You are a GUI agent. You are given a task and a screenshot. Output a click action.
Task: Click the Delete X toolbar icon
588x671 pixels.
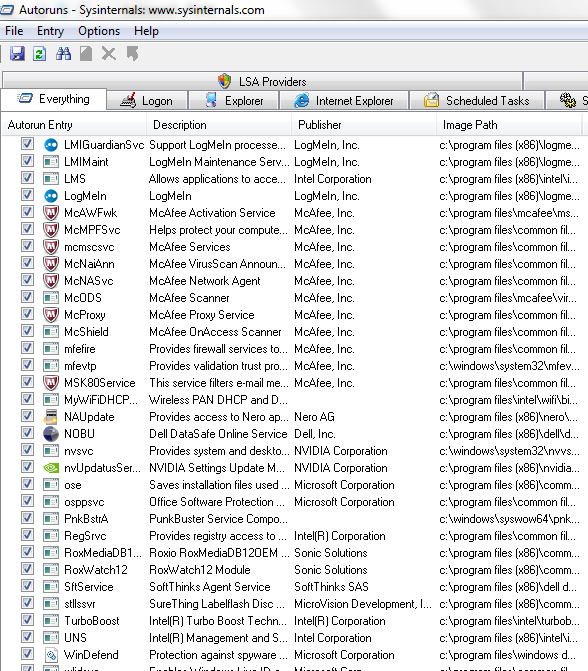(109, 53)
